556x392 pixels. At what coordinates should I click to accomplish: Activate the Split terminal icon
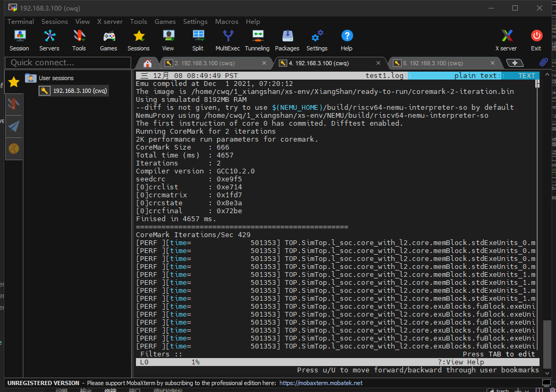pos(198,41)
